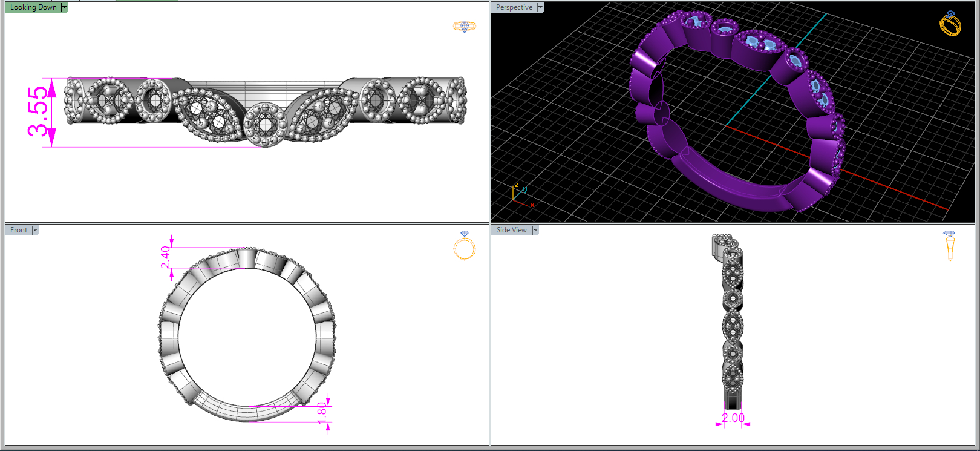980x451 pixels.
Task: Open the Looking Down viewport dropdown arrow
Action: [64, 7]
